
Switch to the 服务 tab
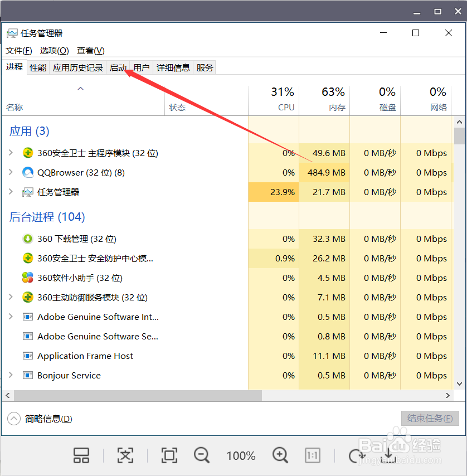point(205,67)
